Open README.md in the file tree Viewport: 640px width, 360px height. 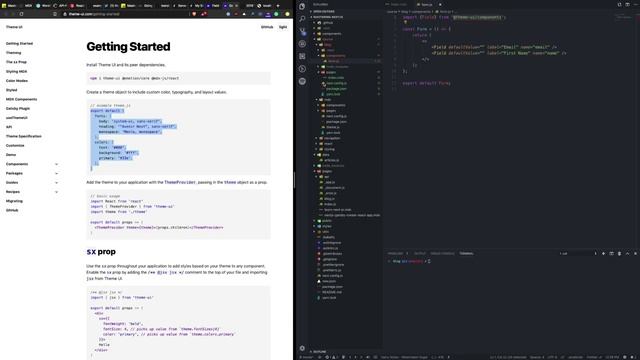(331, 292)
